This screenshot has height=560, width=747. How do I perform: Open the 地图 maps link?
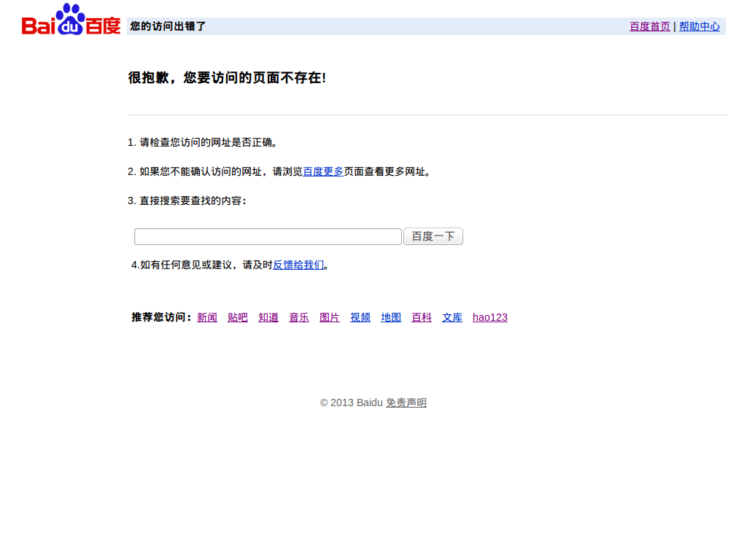coord(390,317)
